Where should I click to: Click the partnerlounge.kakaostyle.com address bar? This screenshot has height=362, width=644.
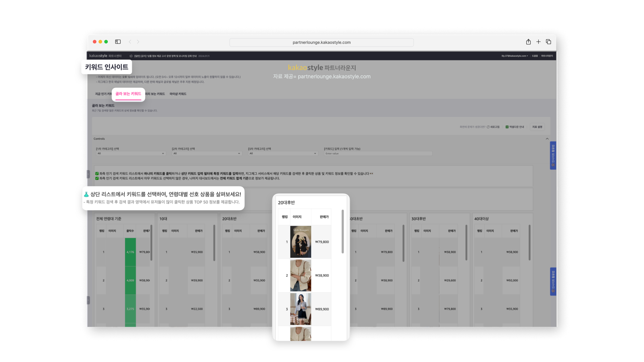coord(321,42)
